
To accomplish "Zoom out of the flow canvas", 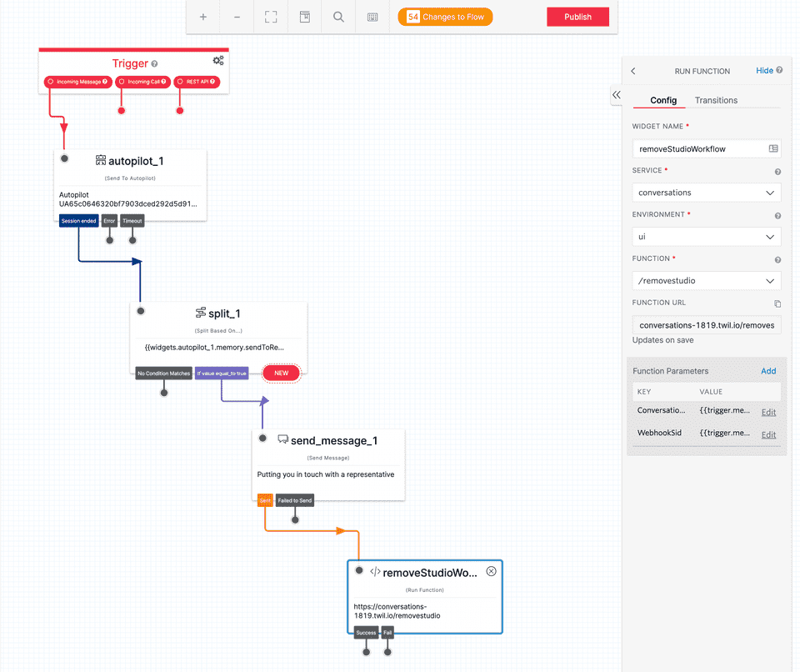I will pos(237,17).
